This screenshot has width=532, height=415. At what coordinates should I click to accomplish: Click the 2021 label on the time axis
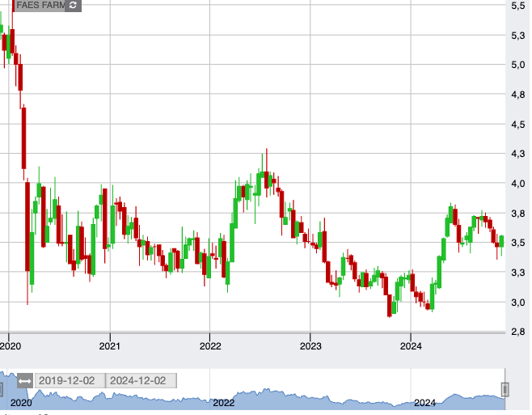[x=110, y=346]
